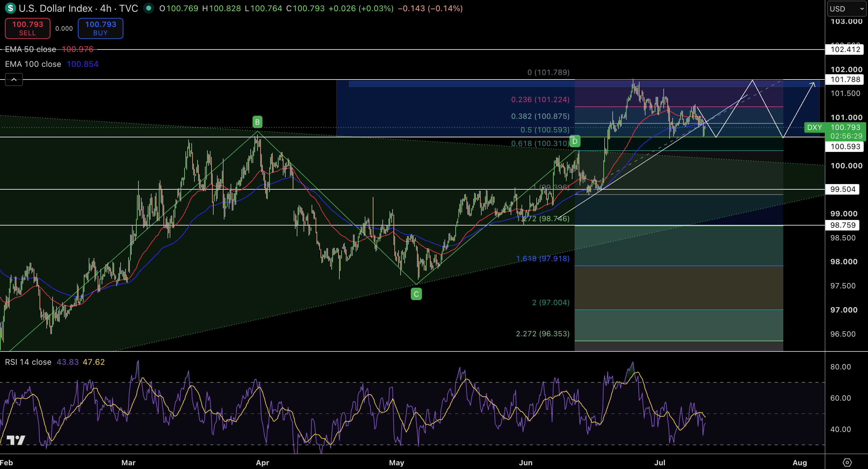The height and width of the screenshot is (469, 868).
Task: Select the 0.5 (100.593) Fibonacci level label
Action: coord(545,130)
